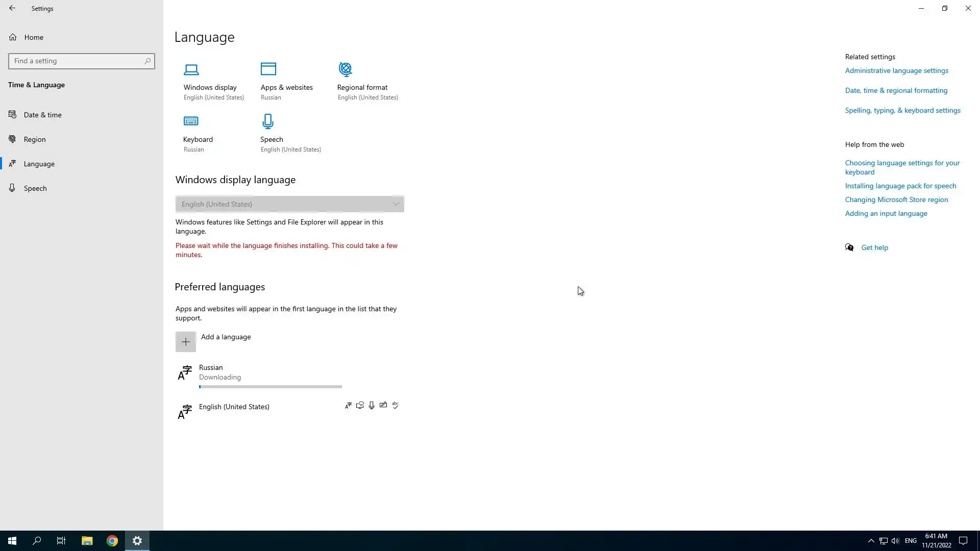This screenshot has width=980, height=551.
Task: Click the Windows display laptop icon
Action: (191, 69)
